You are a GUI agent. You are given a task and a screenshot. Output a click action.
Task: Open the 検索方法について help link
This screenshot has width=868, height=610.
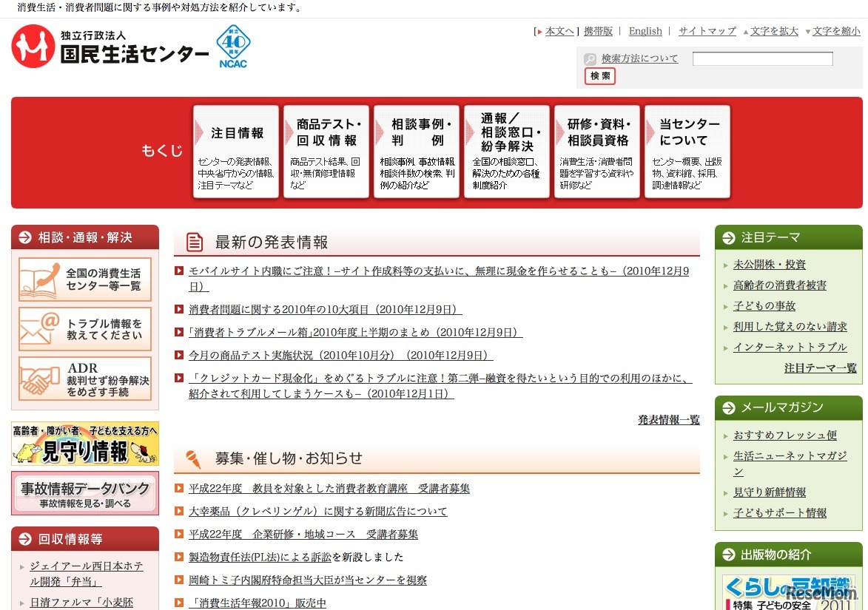tap(639, 58)
